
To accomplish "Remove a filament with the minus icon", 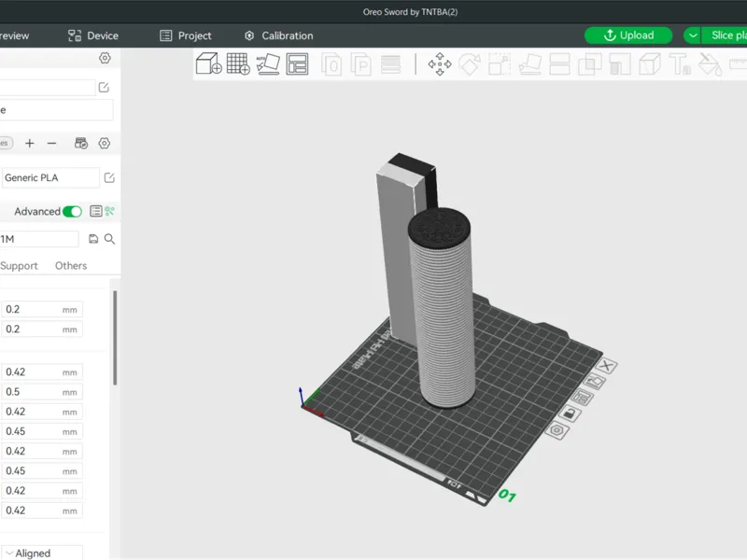I will (x=51, y=144).
